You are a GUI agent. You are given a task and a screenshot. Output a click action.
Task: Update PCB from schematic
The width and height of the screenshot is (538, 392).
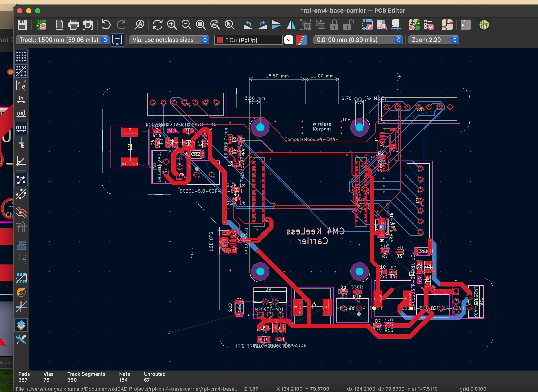414,25
